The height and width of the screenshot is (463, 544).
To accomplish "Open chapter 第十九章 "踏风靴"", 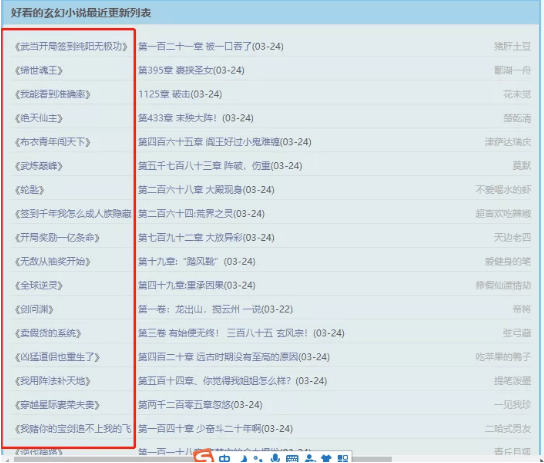I will (196, 261).
